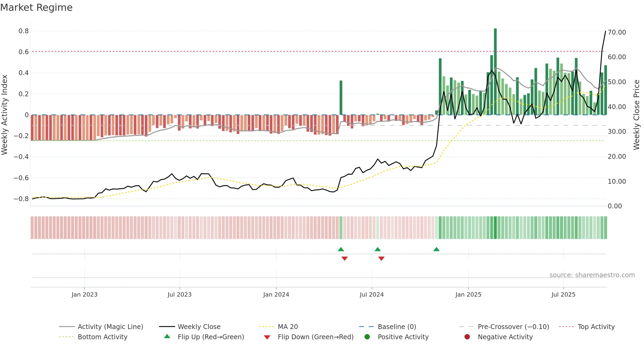Toggle the Activity (Magic Line) legend entry
Viewport: 644px width, 362px height.
[x=101, y=327]
